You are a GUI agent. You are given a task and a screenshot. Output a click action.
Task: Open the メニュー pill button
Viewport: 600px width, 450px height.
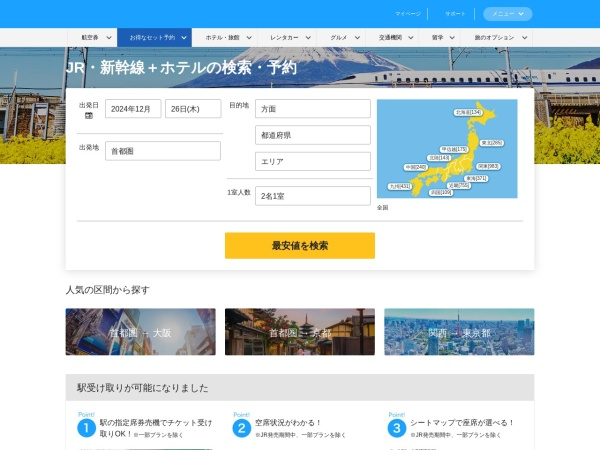tap(508, 14)
